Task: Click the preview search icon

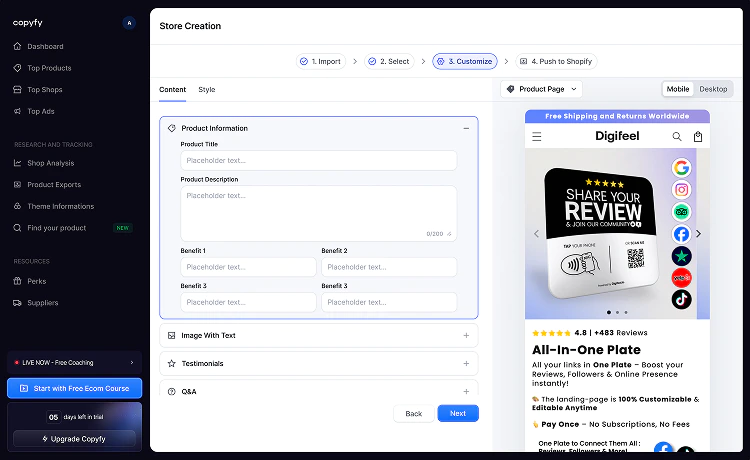Action: (x=677, y=137)
